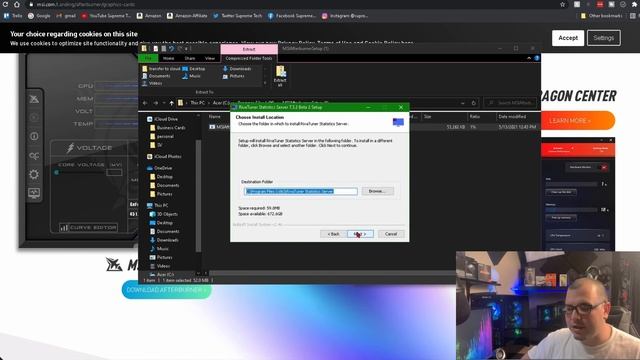The width and height of the screenshot is (640, 360).
Task: Collapse the Explorer ribbon with the chevron
Action: pos(529,58)
